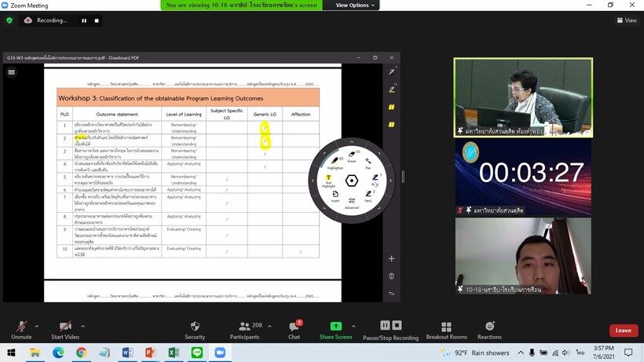This screenshot has width=644, height=362.
Task: Open File Explorer from taskbar
Action: pos(35,353)
